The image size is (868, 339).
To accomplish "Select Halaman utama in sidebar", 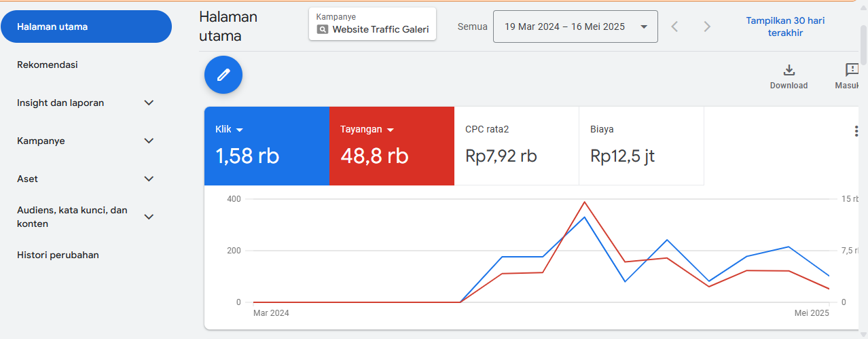I will click(x=86, y=26).
